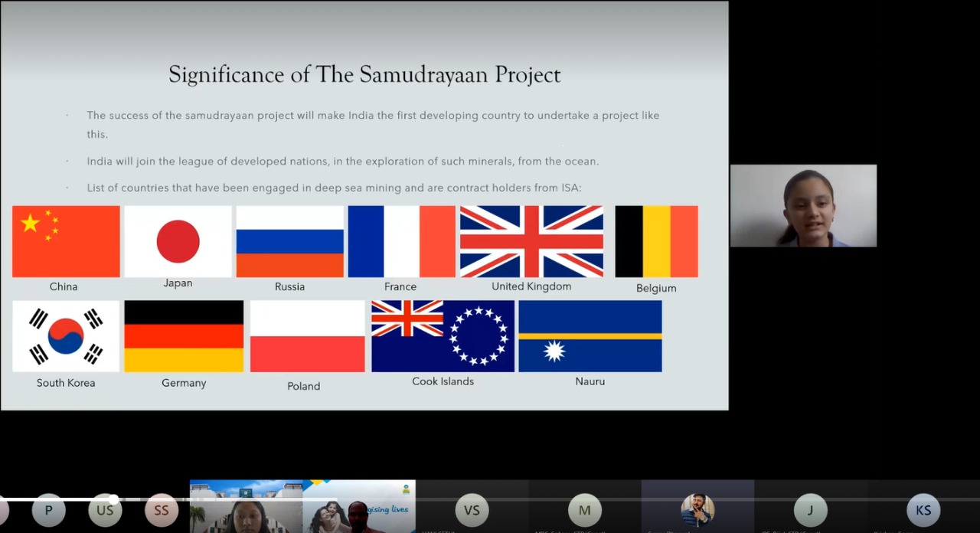The image size is (980, 533).
Task: Open the participant video tile with the woman wearing a headset
Action: point(247,507)
